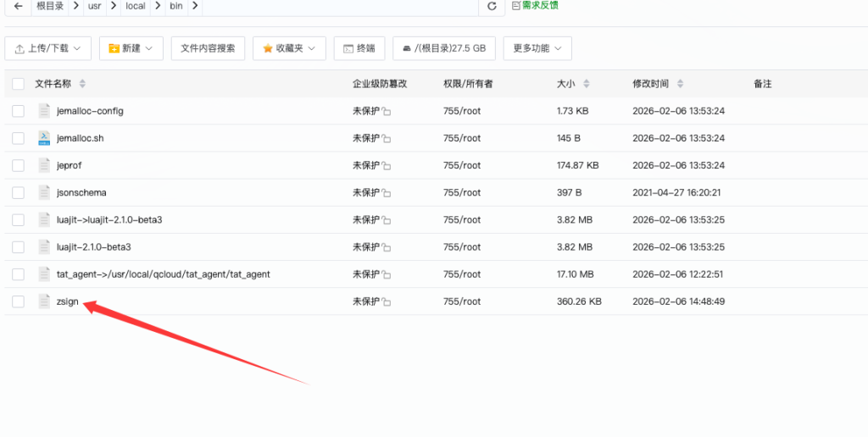
Task: Click the jemalloc.sh shell script icon
Action: 44,138
